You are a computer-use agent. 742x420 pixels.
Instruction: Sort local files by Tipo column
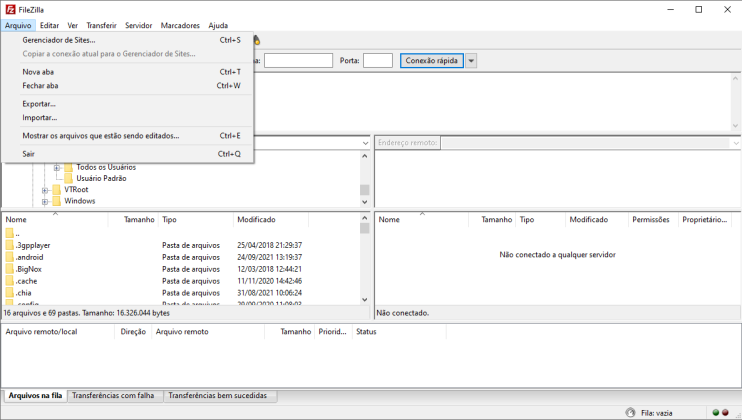click(x=196, y=219)
